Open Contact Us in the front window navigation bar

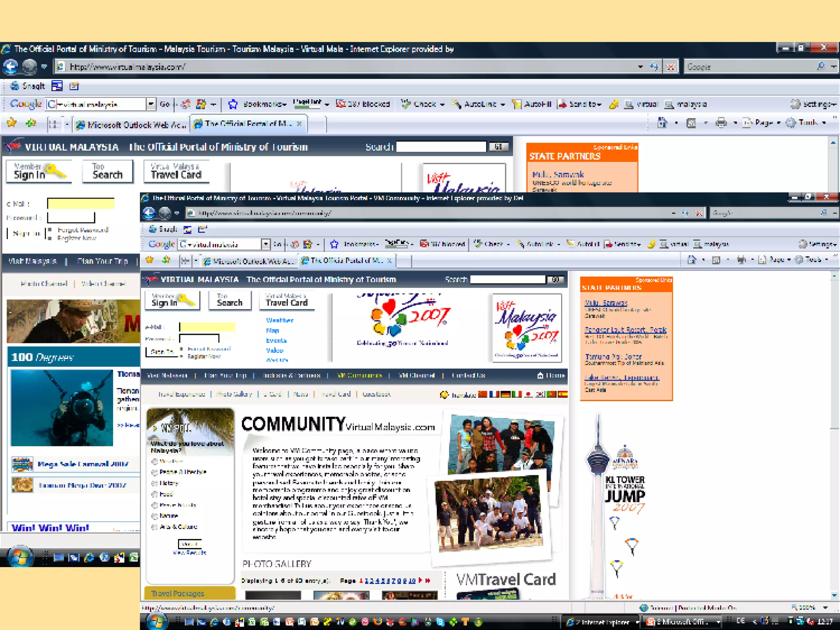pyautogui.click(x=468, y=375)
